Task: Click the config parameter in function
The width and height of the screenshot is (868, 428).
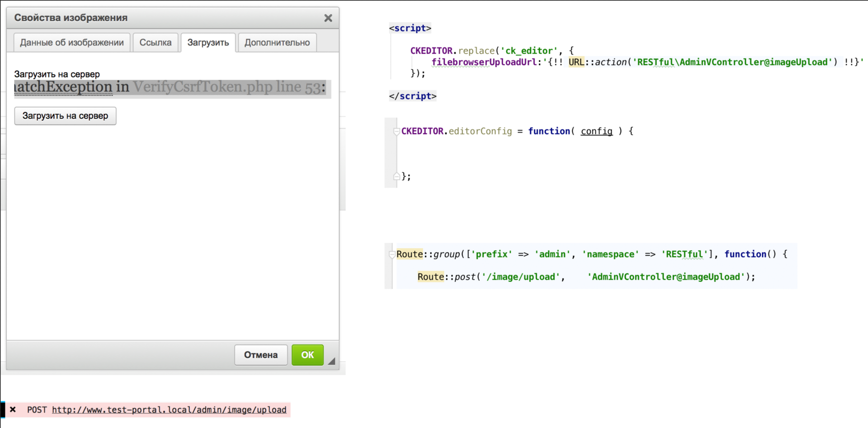Action: (596, 131)
